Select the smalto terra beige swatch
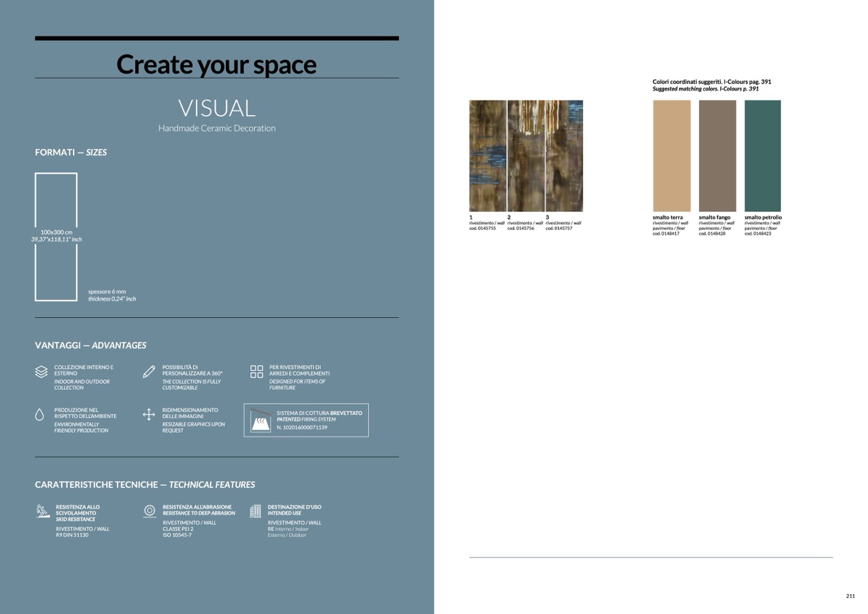Viewport: 868px width, 614px height. [x=671, y=156]
